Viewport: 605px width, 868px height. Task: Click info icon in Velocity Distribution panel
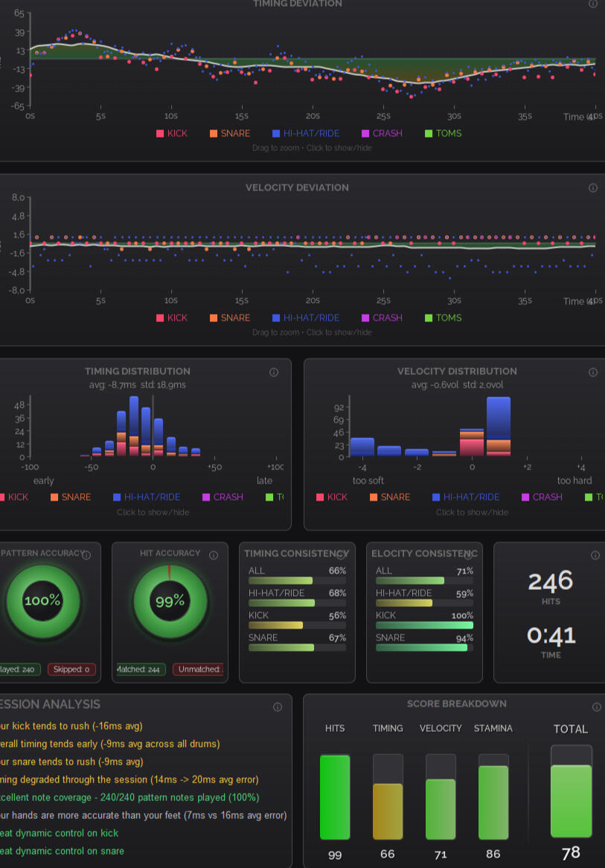(593, 372)
